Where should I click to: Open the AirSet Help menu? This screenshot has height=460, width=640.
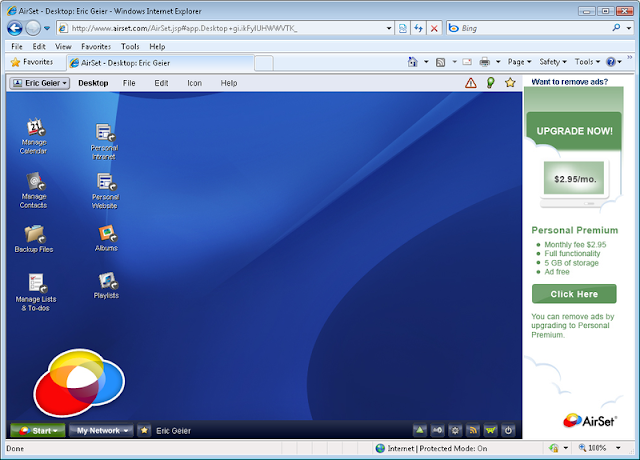[229, 83]
